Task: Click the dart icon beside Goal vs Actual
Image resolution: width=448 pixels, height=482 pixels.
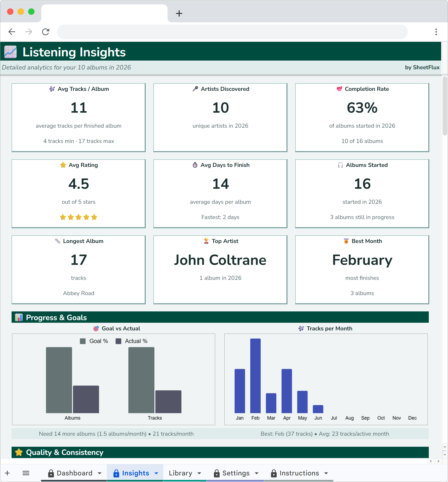Action: (96, 329)
